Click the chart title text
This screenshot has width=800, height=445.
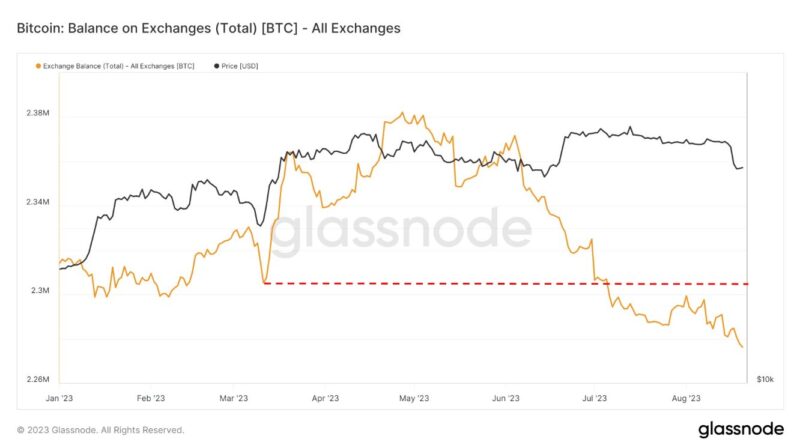[209, 28]
